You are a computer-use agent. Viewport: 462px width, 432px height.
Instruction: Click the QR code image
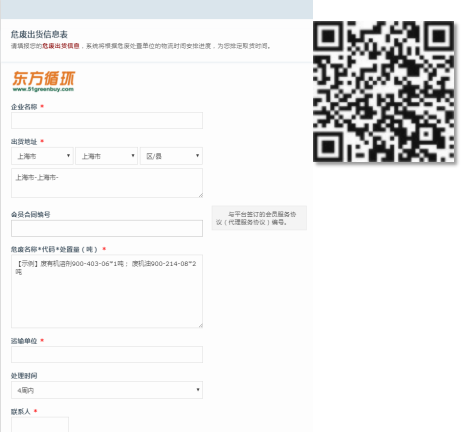[384, 92]
